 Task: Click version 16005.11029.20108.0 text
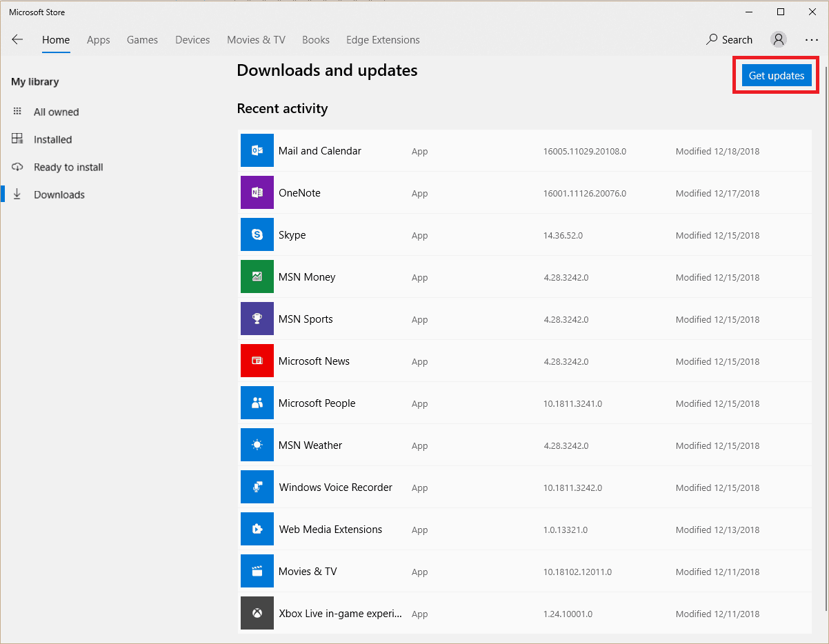(585, 151)
